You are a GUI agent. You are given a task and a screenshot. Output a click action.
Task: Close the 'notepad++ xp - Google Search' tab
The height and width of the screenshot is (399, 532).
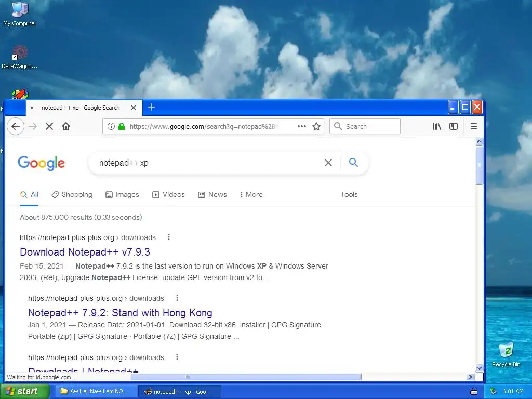(x=134, y=108)
